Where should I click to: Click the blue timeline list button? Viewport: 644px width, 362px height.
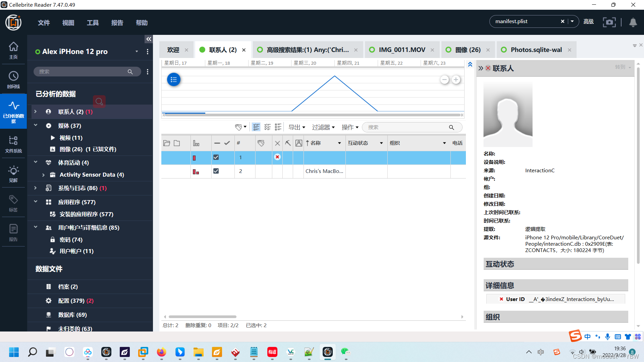point(174,80)
